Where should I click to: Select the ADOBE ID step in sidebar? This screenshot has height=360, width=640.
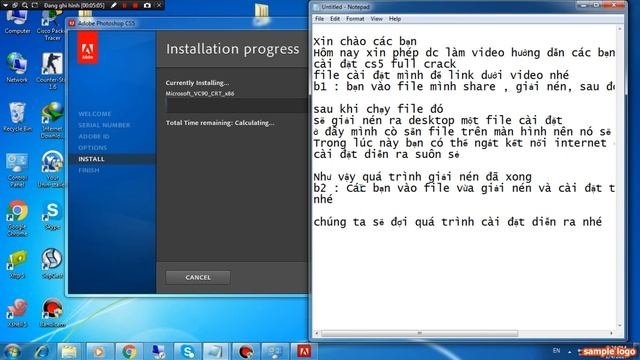(94, 136)
